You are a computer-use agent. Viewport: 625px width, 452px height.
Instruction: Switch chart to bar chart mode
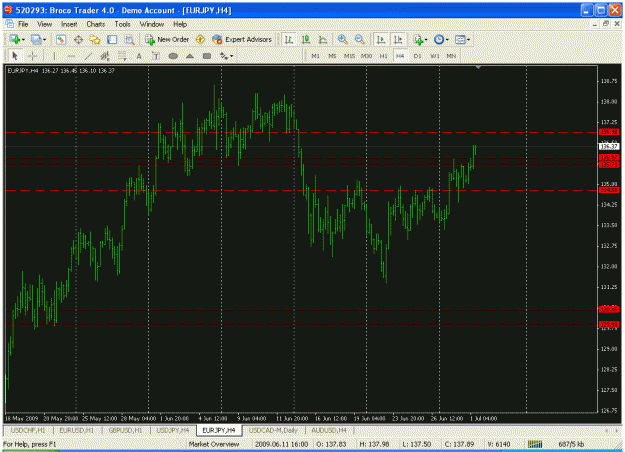point(289,39)
